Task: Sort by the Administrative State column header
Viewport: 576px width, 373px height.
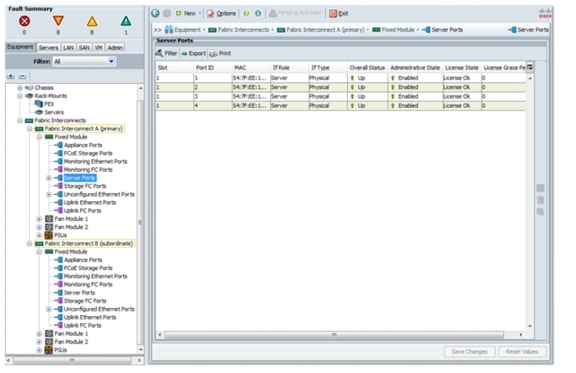Action: (x=415, y=68)
